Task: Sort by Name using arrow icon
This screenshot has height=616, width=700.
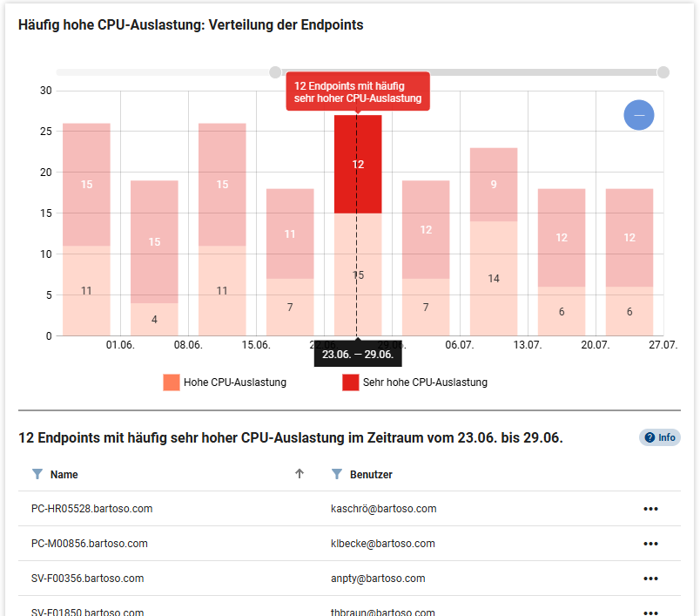Action: 300,474
